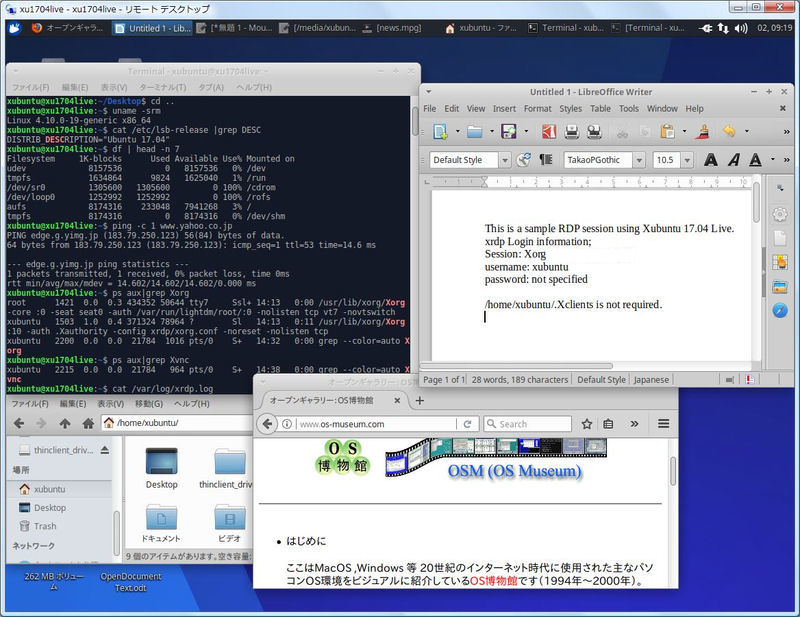Viewport: 800px width, 617px height.
Task: Open Writer Insert menu
Action: pos(504,109)
